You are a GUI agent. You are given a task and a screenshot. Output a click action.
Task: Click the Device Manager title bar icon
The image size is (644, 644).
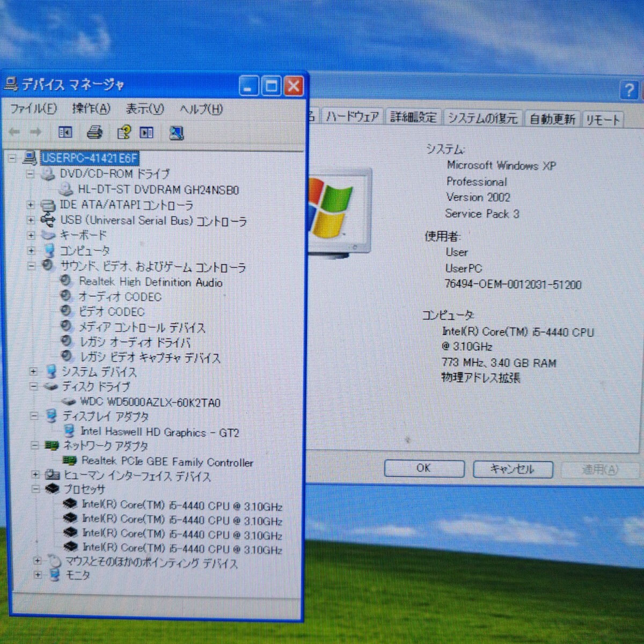[11, 83]
